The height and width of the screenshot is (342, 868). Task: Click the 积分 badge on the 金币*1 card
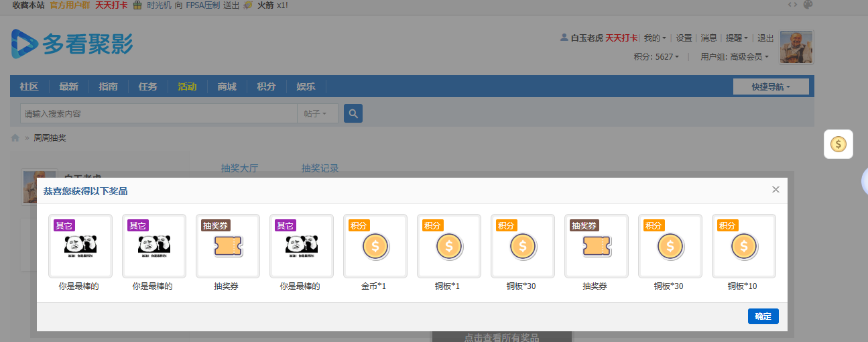pyautogui.click(x=359, y=226)
